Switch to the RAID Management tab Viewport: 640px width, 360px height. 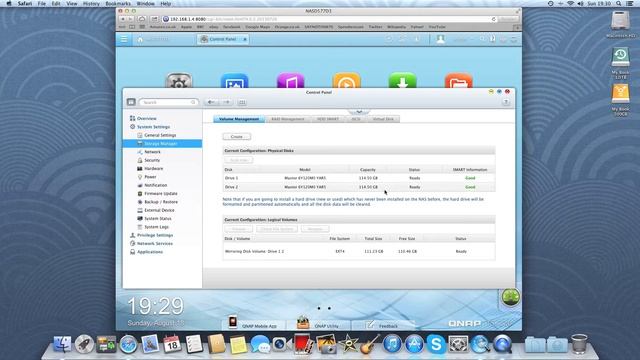288,119
